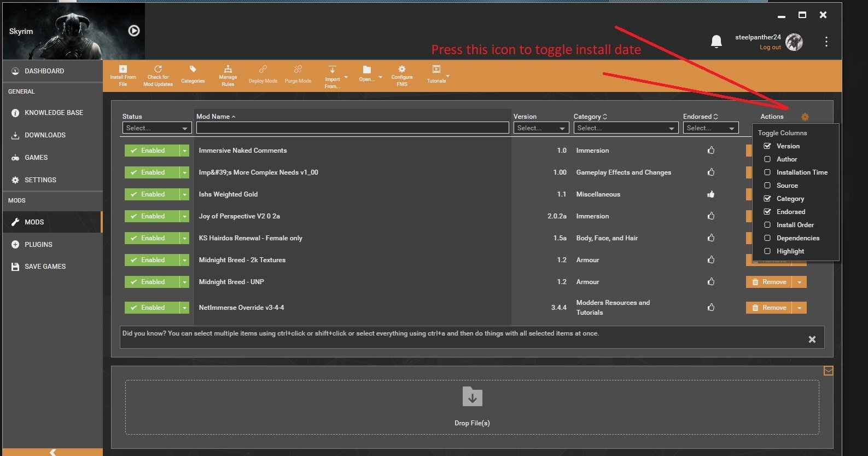Uncheck the Endorsed column checkbox
868x456 pixels.
[x=767, y=212]
